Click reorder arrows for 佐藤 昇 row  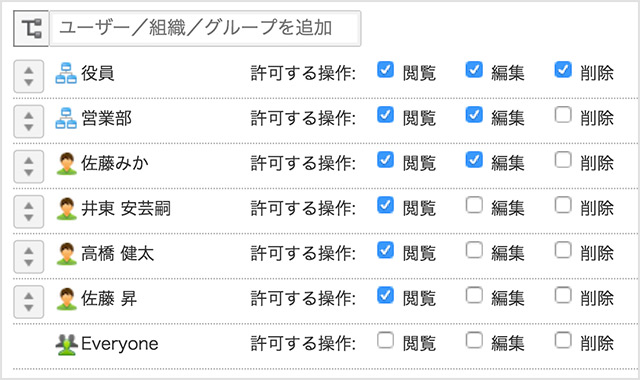pos(29,302)
